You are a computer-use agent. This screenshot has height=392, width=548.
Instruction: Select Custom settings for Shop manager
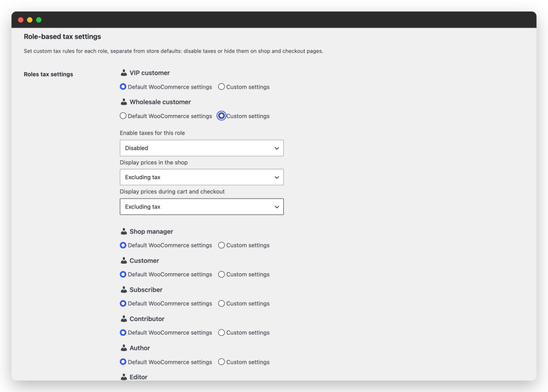(x=221, y=245)
